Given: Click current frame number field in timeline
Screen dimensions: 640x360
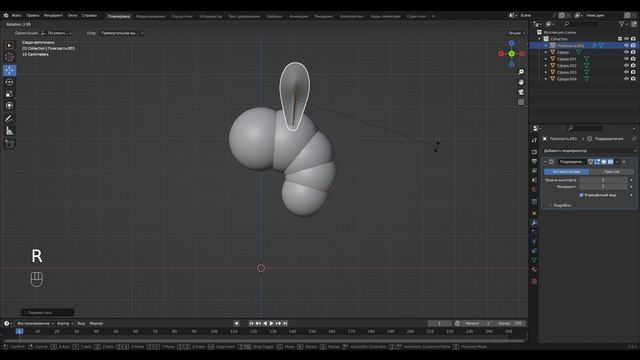Looking at the screenshot, I should [440, 323].
